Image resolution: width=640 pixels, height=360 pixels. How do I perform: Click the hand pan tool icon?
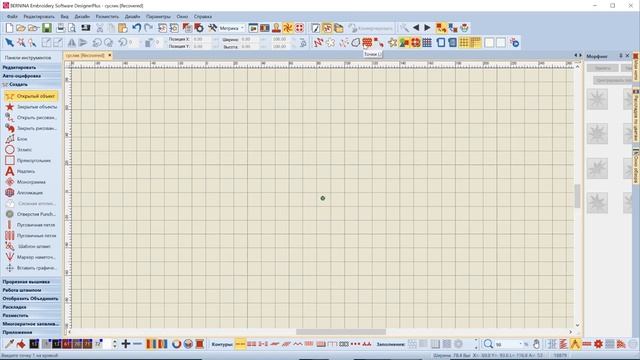pos(536,344)
